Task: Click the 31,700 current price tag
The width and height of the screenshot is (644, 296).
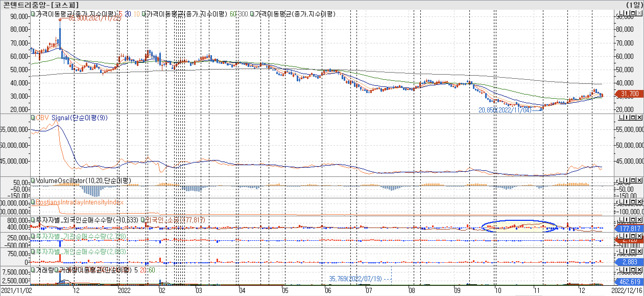Action: [630, 94]
